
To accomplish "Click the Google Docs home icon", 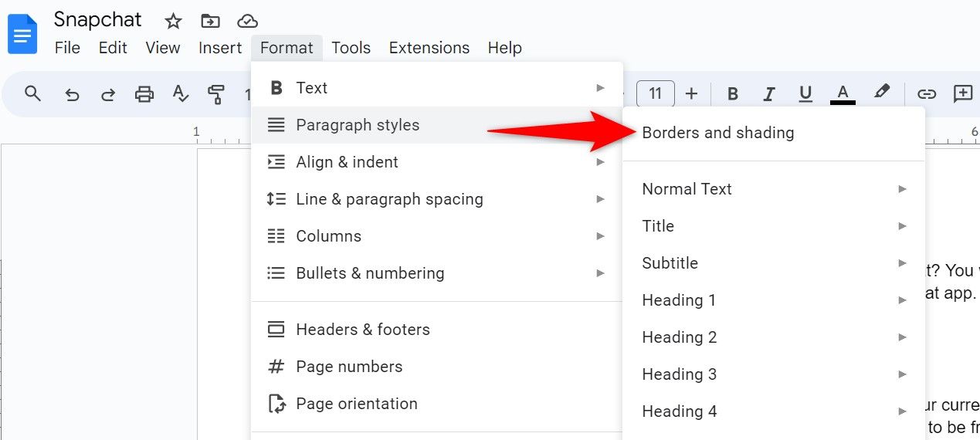I will 22,35.
